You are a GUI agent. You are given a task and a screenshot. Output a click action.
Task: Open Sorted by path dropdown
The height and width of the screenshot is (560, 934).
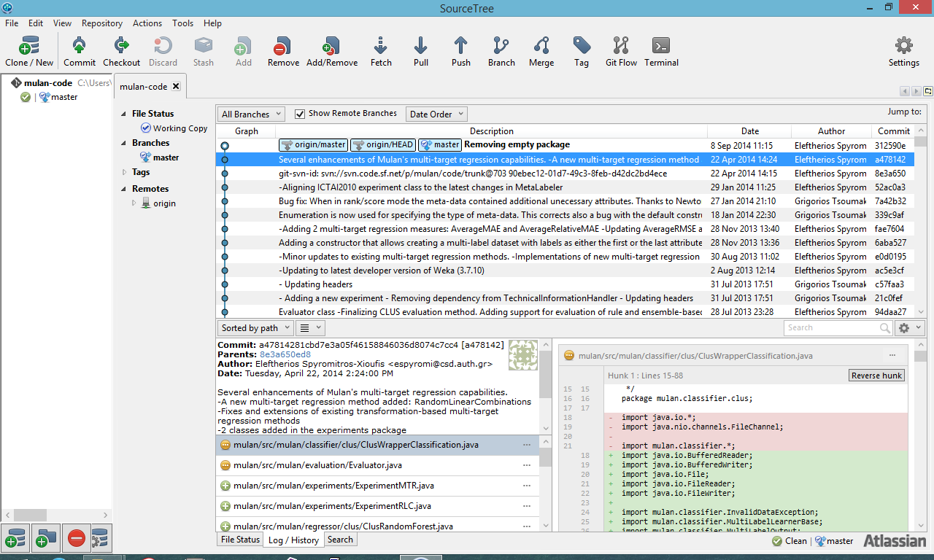[255, 328]
